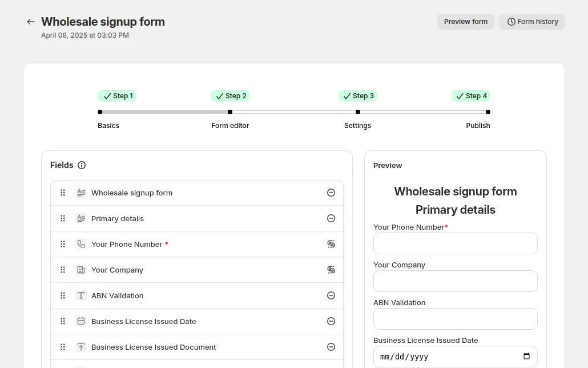Screen dimensions: 588x368
Task: Focus the Your Company preview input
Action: [455, 281]
